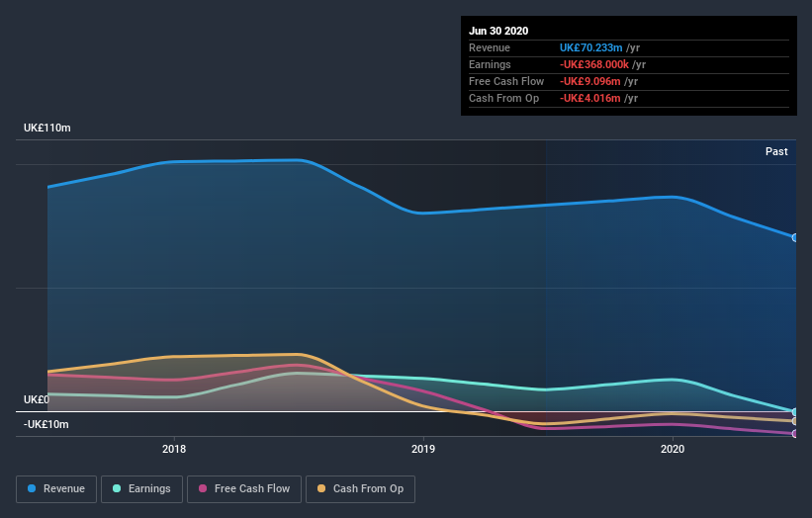Toggle the Earnings legend button
Screen dimensions: 812x518
point(141,489)
